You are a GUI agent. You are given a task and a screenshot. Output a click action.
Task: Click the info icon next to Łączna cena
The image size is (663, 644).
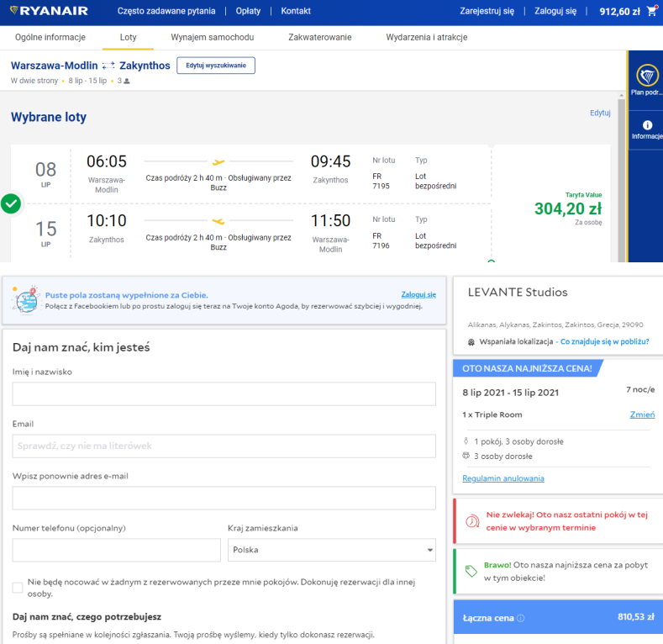(520, 618)
